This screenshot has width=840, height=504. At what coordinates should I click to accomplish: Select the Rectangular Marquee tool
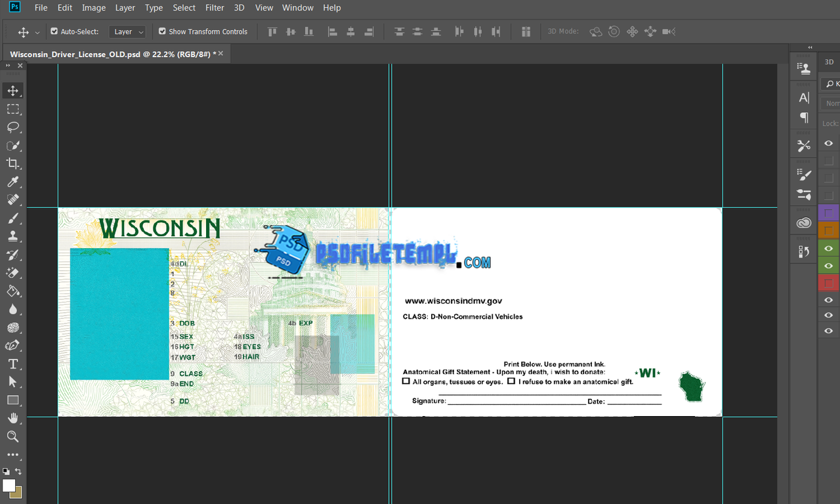pyautogui.click(x=13, y=109)
